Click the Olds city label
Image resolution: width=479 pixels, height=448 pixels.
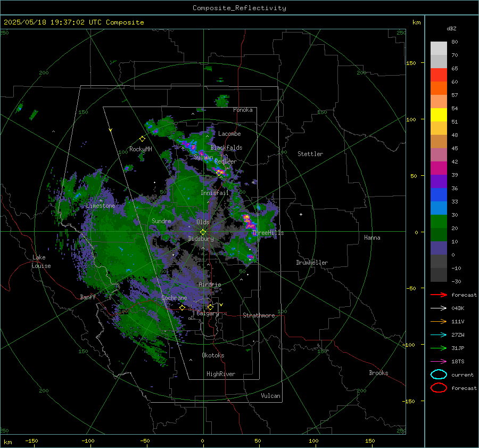point(203,222)
